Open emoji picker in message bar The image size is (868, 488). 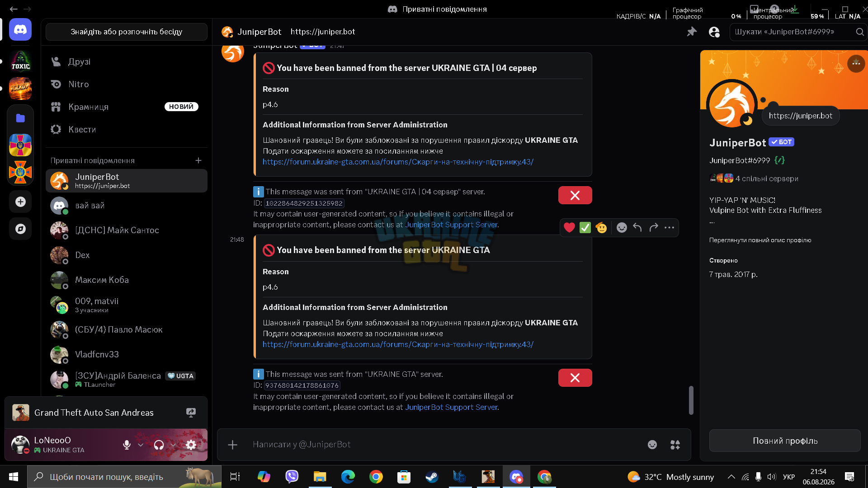[652, 445]
